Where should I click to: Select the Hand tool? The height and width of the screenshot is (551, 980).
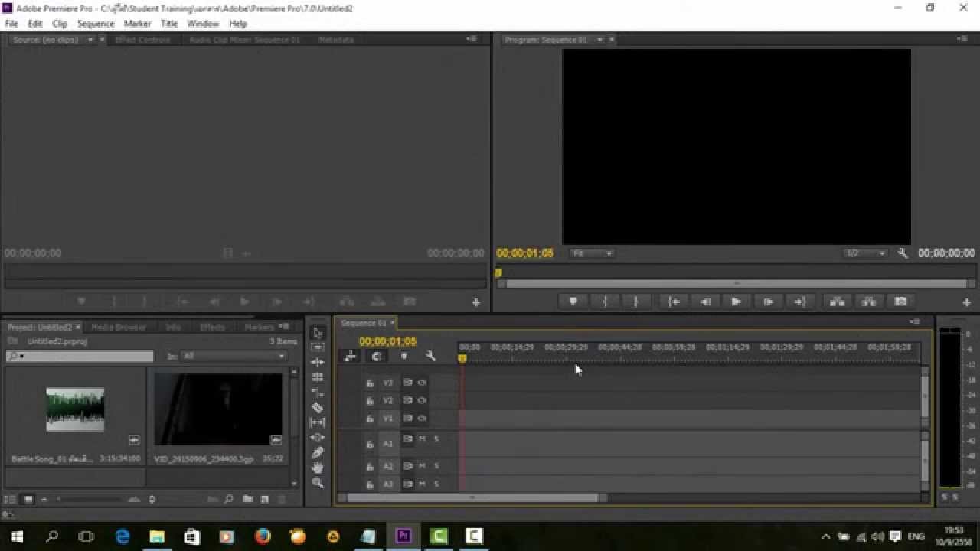point(318,467)
